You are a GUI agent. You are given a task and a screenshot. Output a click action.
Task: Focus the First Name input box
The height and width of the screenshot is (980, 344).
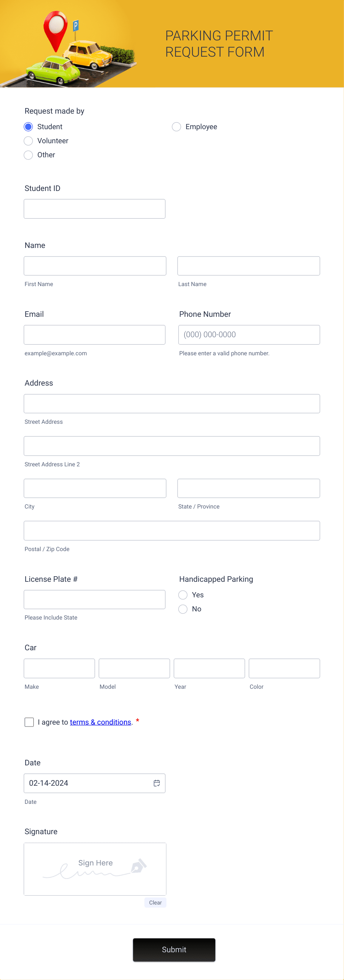coord(95,266)
